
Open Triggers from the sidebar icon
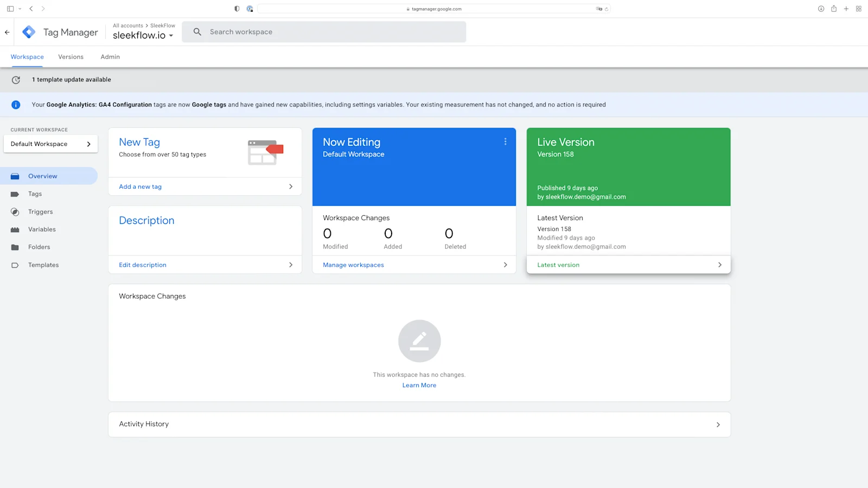point(15,211)
